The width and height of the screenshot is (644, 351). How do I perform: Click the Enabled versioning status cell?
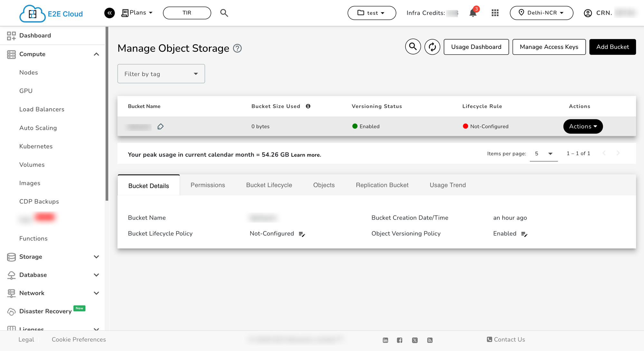coord(366,127)
